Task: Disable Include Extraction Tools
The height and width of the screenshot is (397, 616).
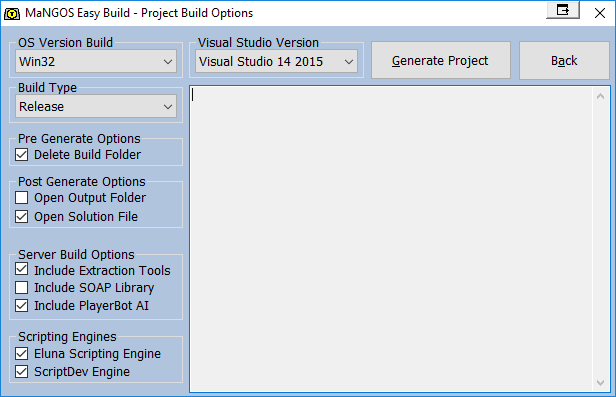Action: tap(22, 270)
